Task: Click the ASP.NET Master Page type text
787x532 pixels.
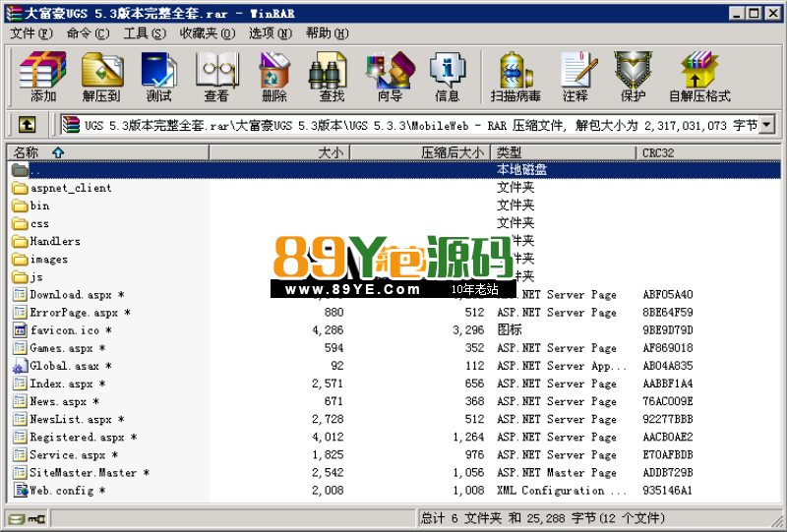Action: point(557,473)
